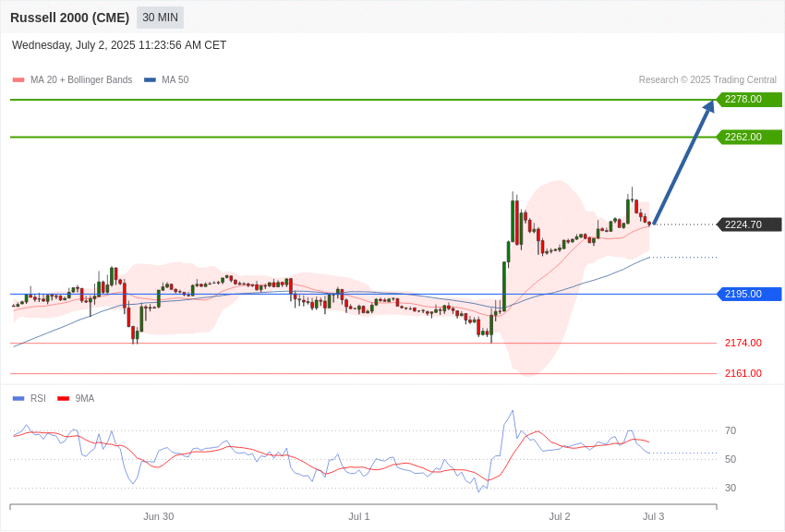This screenshot has height=532, width=785.
Task: Click the 30 MIN timeframe badge
Action: click(x=160, y=18)
